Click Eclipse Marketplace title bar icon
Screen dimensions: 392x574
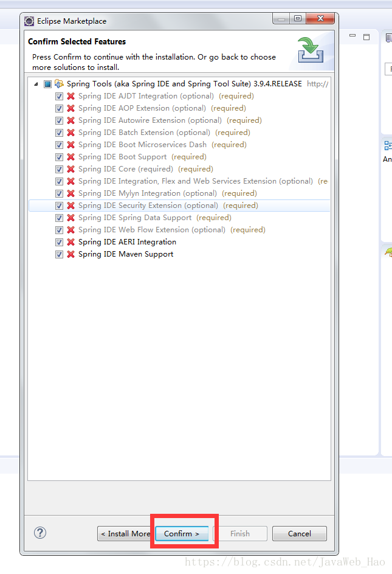pos(29,21)
